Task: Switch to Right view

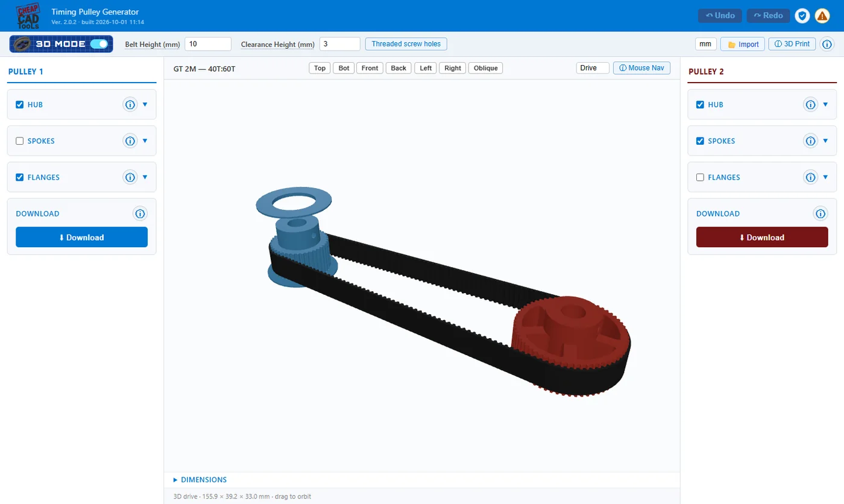Action: coord(453,68)
